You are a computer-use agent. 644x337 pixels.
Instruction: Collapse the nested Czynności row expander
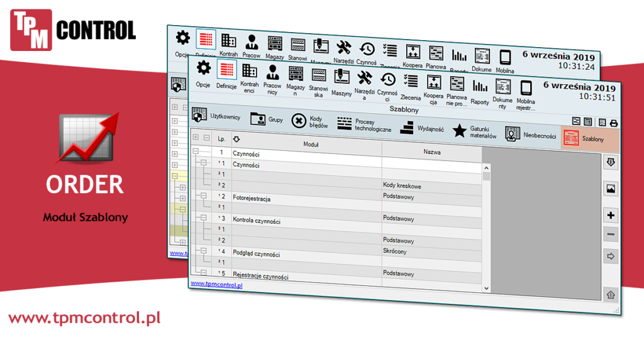pos(203,163)
